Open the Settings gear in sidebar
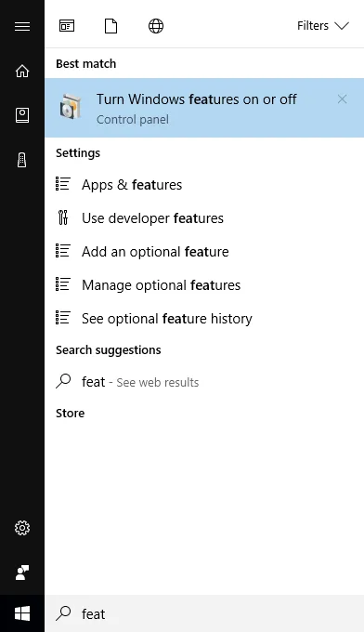This screenshot has width=364, height=632. (22, 528)
